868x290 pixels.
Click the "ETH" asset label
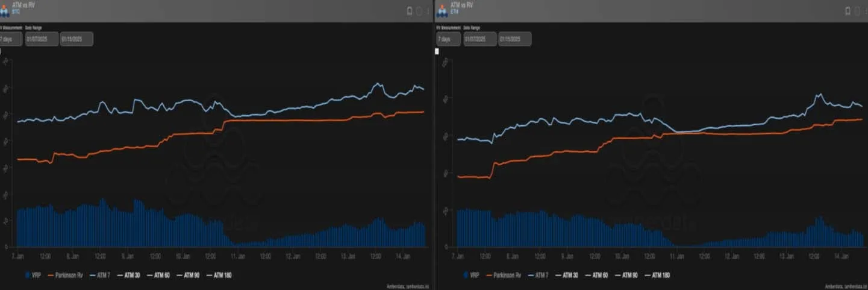tap(454, 11)
